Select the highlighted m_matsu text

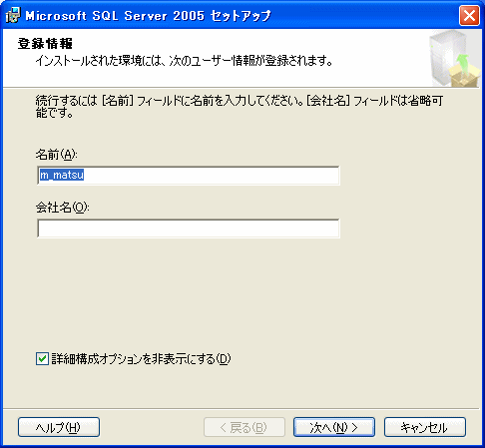62,175
